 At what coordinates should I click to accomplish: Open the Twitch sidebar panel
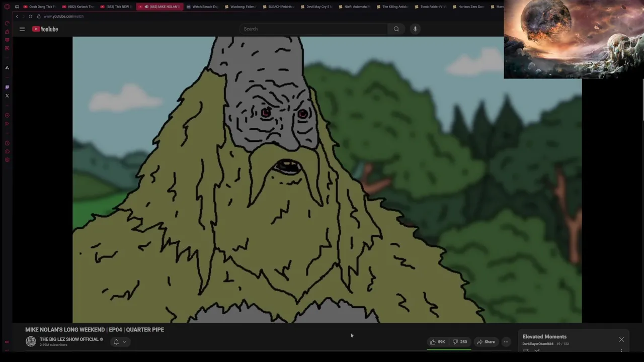pyautogui.click(x=7, y=87)
